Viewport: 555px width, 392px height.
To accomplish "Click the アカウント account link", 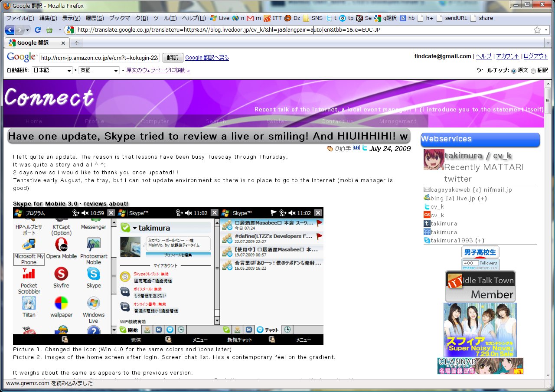I will coord(508,56).
